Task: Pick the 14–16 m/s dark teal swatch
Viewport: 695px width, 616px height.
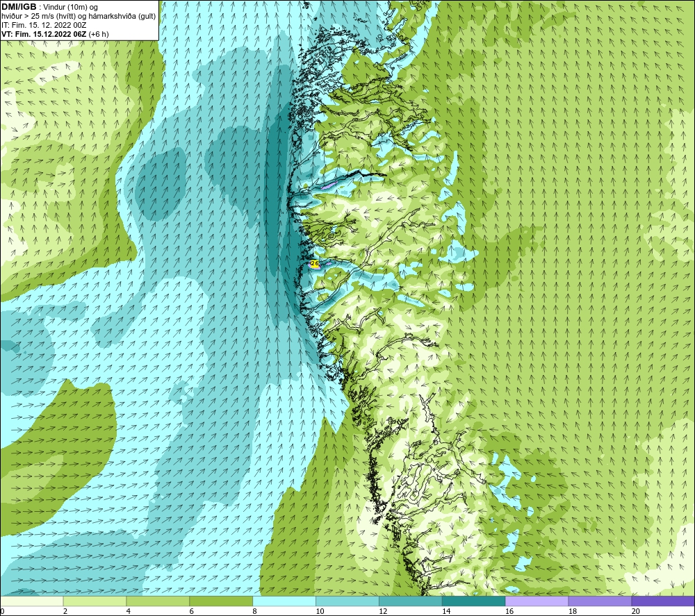Action: [x=474, y=601]
